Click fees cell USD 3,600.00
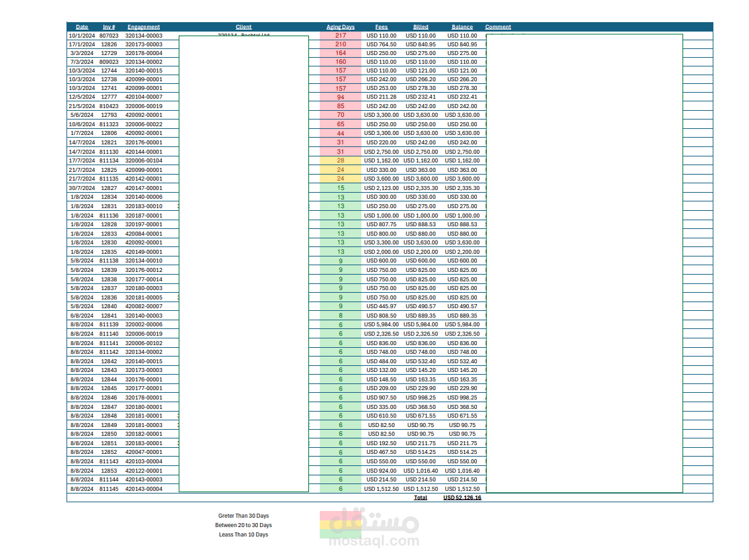 tap(381, 179)
